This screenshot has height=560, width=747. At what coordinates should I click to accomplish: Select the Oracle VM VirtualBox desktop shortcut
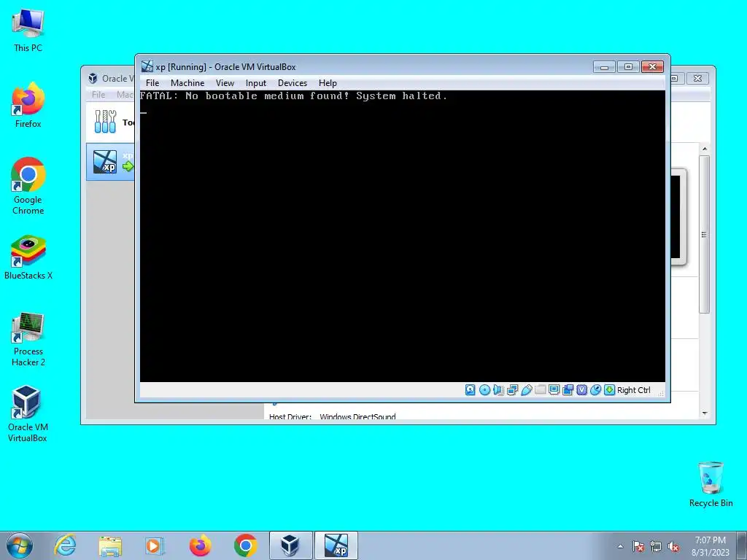pos(28,414)
